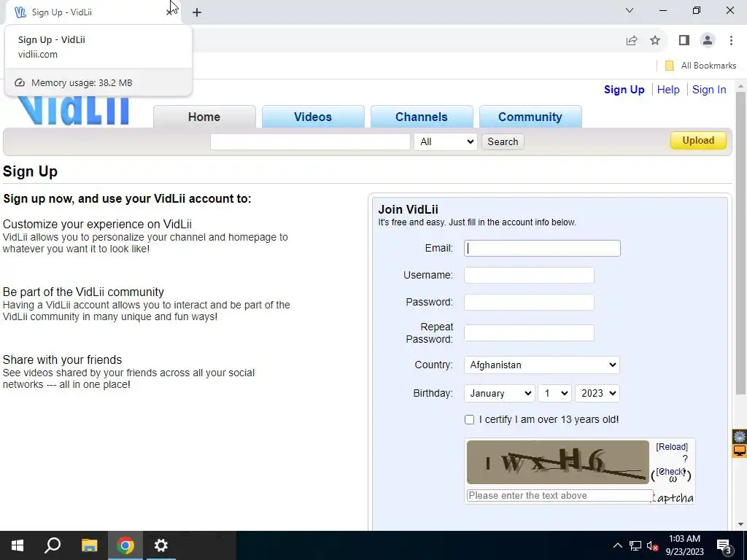Open the birthday day dropdown
747x560 pixels.
[554, 393]
